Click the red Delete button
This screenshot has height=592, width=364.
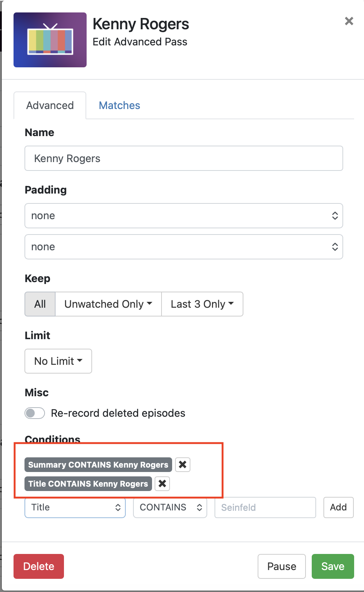click(x=39, y=566)
